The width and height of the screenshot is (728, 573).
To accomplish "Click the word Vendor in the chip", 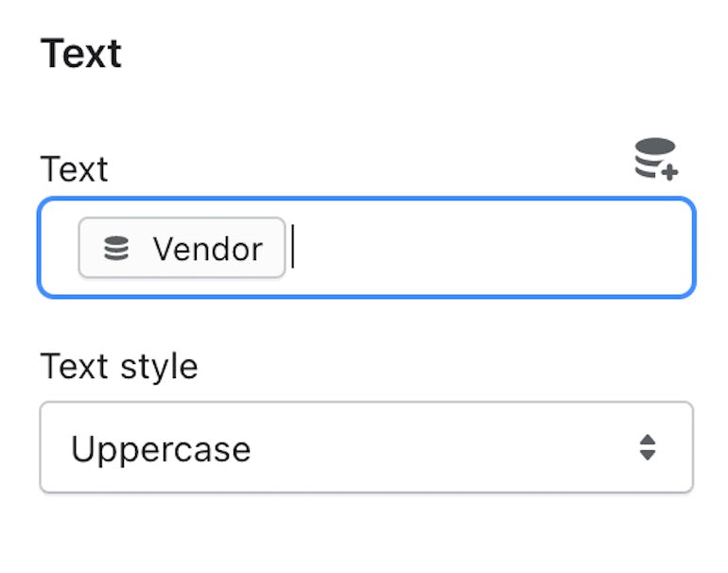I will [208, 249].
